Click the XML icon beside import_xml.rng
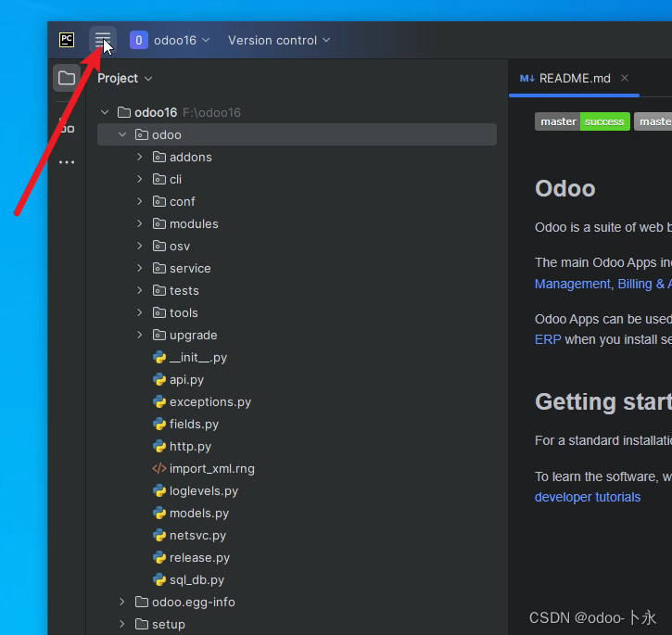 [x=159, y=469]
